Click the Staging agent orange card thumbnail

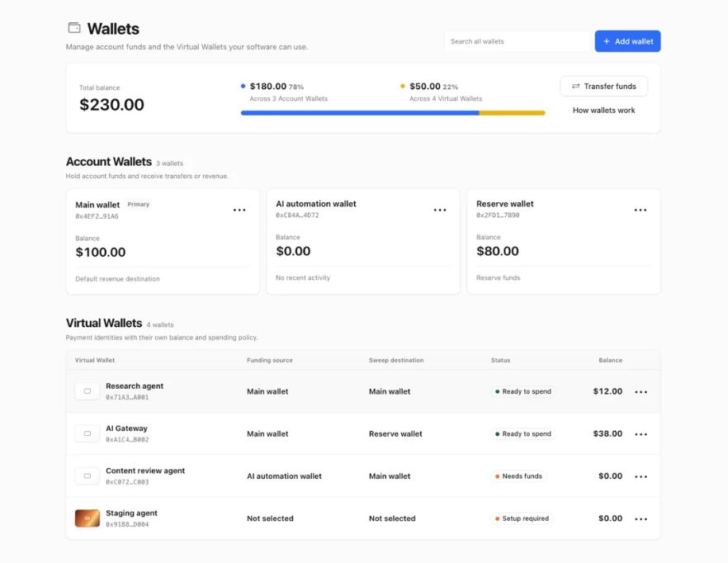(x=87, y=518)
